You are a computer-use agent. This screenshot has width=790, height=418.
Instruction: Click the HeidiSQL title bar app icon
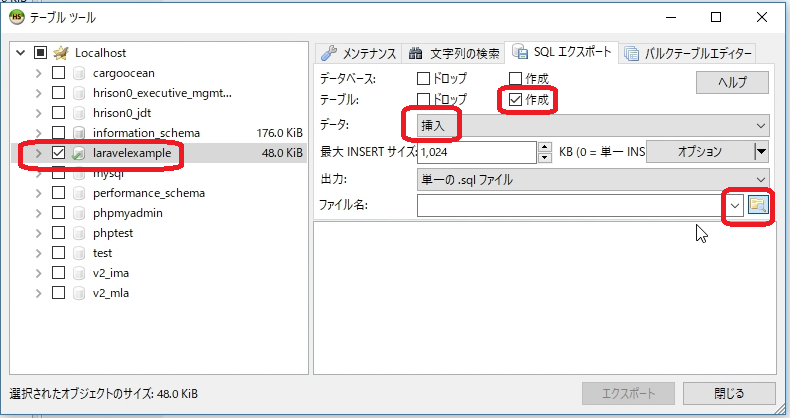pyautogui.click(x=17, y=17)
